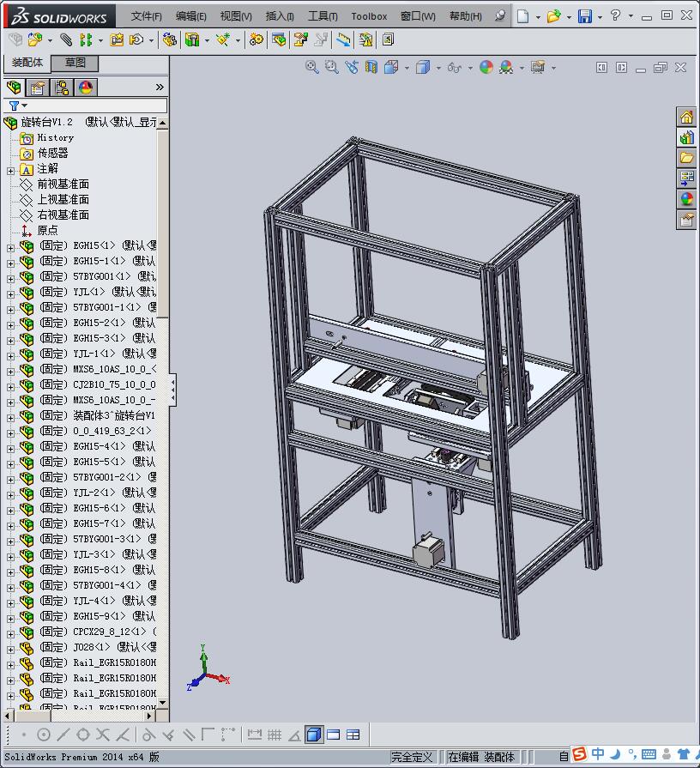The width and height of the screenshot is (700, 768).
Task: Click the Zoom to Fit icon
Action: 311,67
